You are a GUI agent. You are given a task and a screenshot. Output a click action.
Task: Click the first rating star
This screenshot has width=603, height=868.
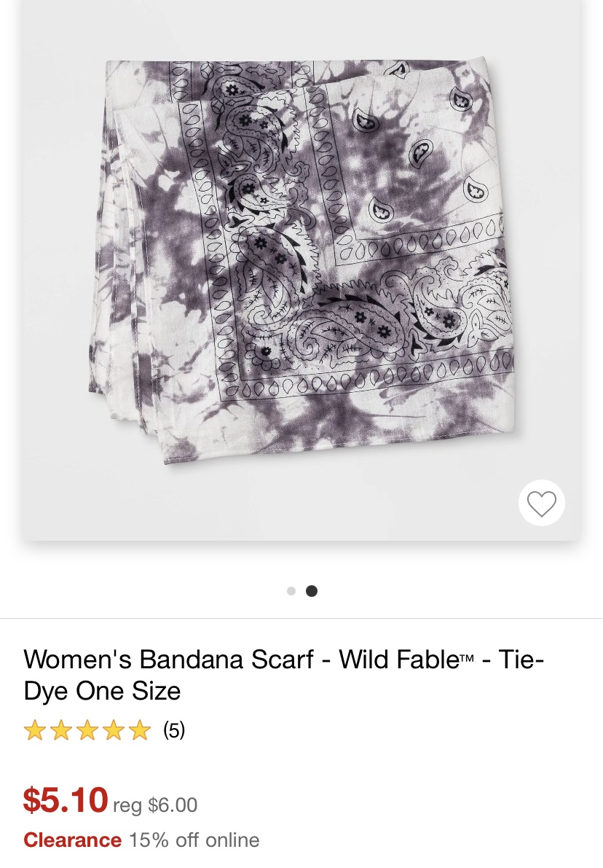point(34,730)
